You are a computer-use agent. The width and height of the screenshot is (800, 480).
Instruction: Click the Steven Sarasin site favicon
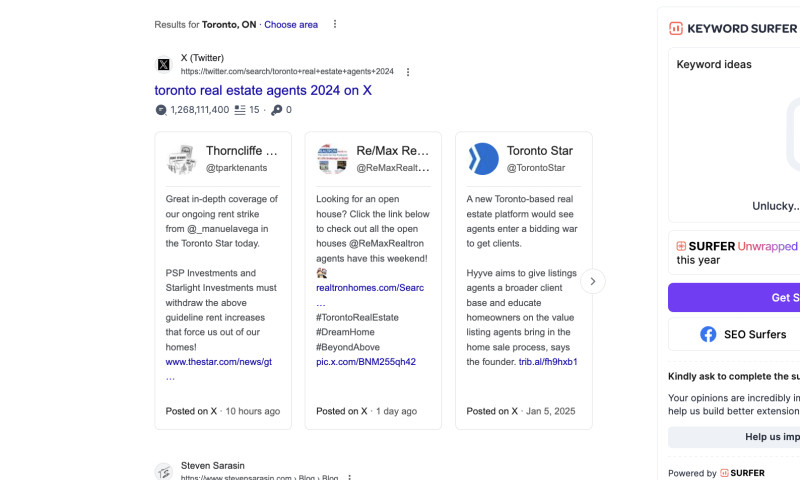pyautogui.click(x=164, y=472)
